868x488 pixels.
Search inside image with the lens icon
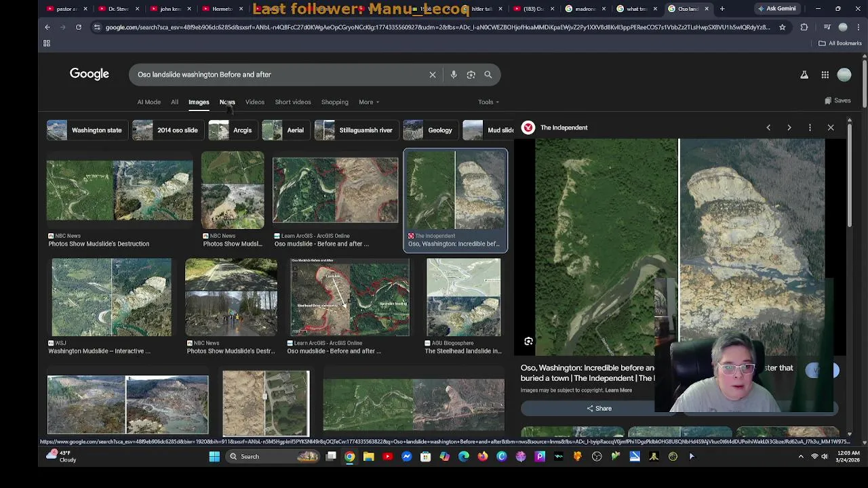pyautogui.click(x=528, y=342)
